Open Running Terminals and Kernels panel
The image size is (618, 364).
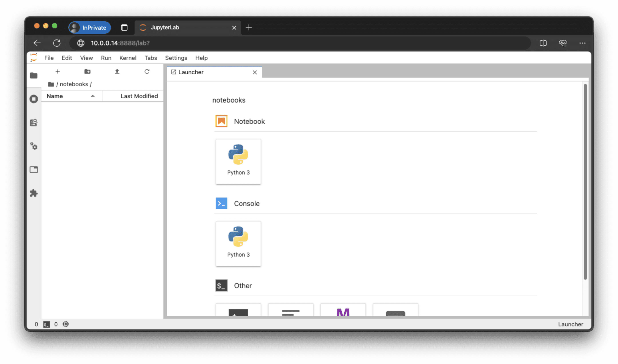pyautogui.click(x=34, y=99)
